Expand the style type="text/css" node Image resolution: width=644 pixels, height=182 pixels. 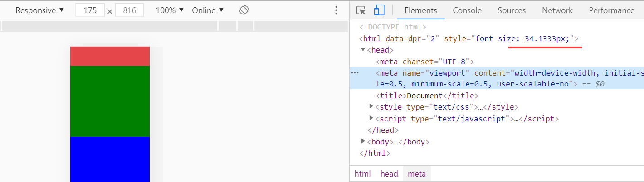coord(372,106)
